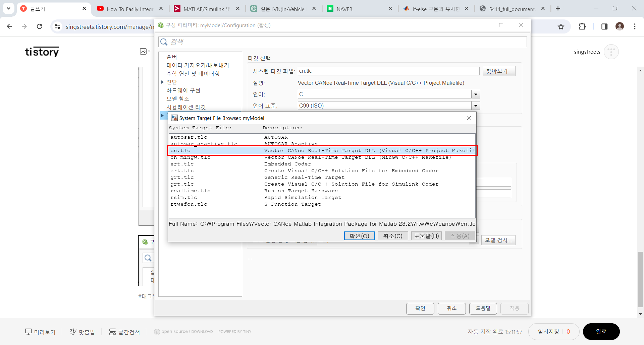Click 취소 in configuration parameters window

point(452,308)
